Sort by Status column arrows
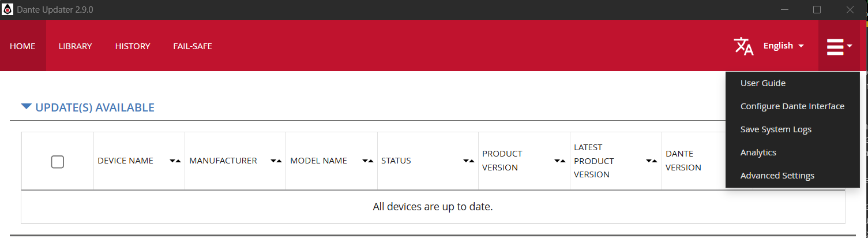 (469, 161)
